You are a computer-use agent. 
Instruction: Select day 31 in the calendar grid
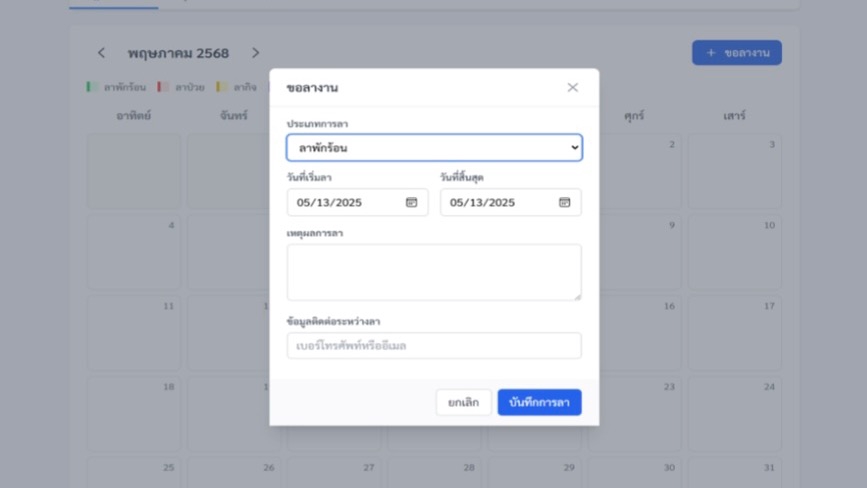pos(734,471)
